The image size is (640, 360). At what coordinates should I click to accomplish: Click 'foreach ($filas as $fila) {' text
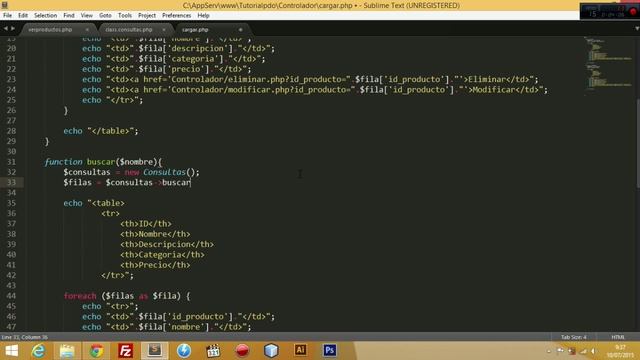click(127, 296)
